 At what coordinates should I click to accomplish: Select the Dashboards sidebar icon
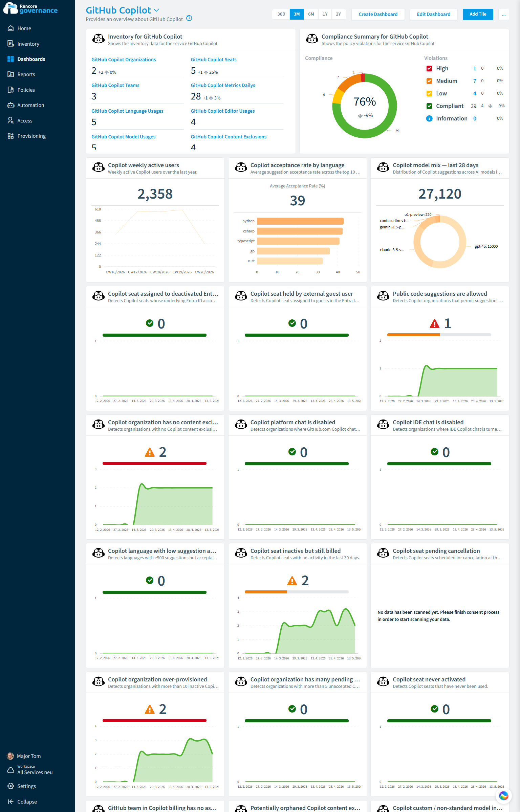(x=10, y=59)
